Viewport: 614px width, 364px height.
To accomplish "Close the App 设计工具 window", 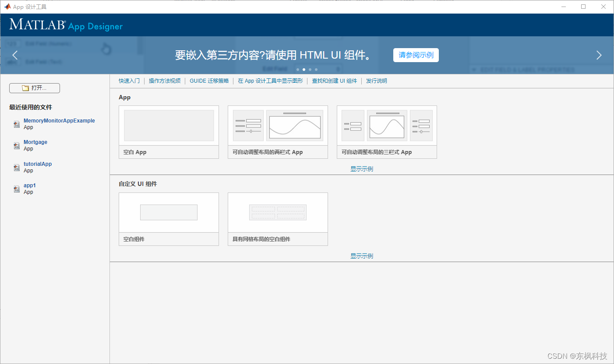I will click(x=603, y=7).
